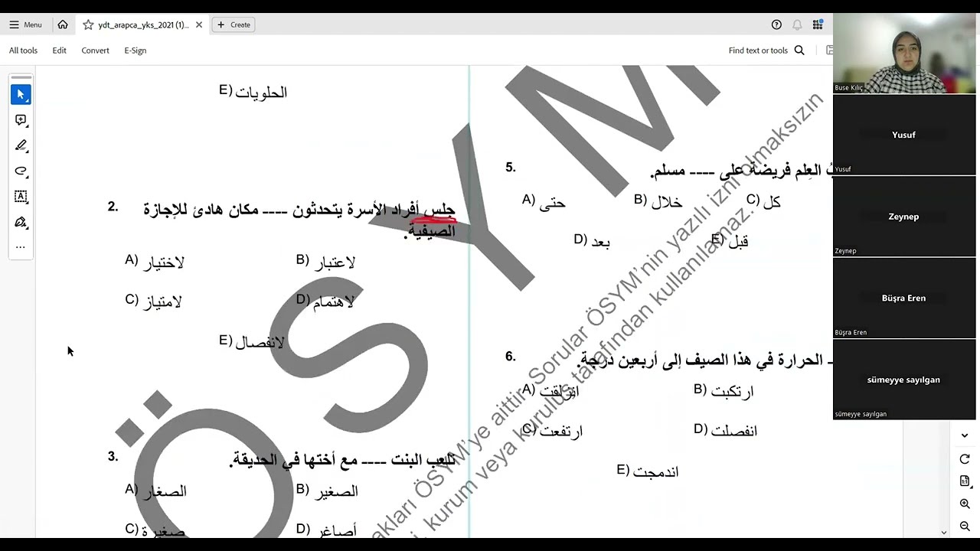Open the Edit menu
Viewport: 980px width, 551px height.
coord(60,51)
